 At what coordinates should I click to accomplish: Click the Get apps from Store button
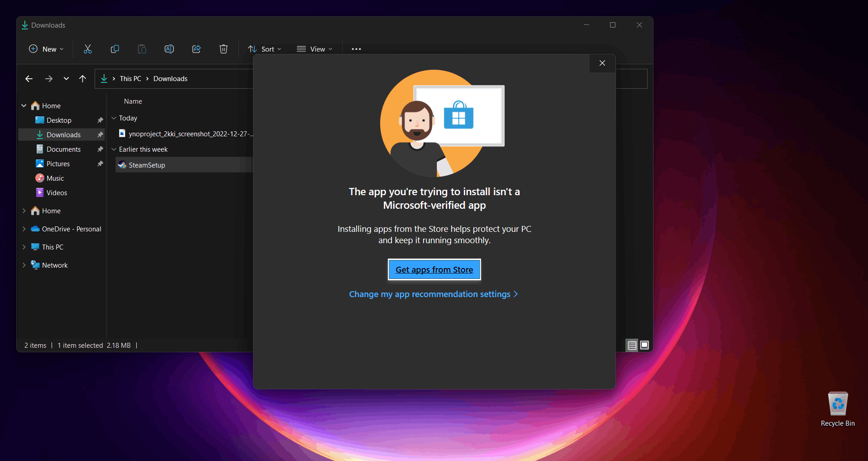click(434, 270)
